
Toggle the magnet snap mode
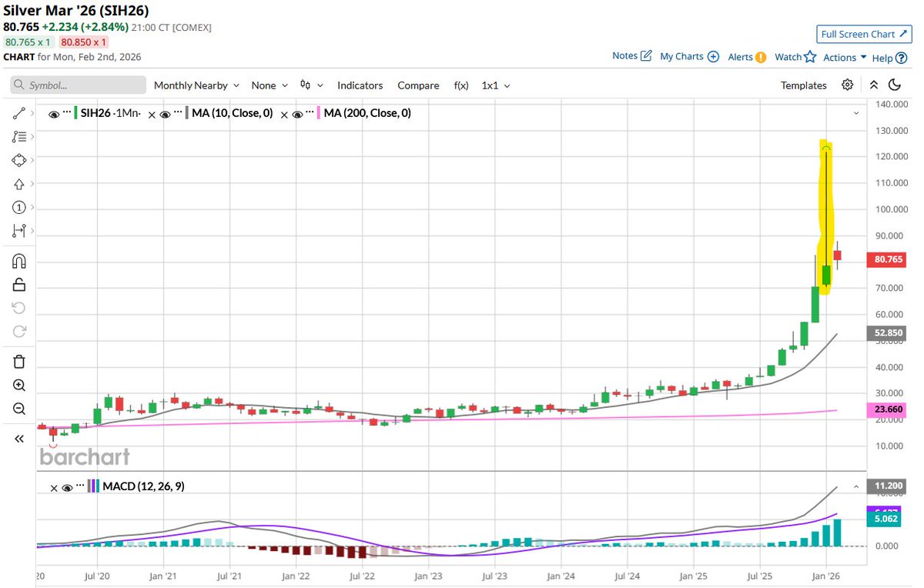click(x=19, y=262)
